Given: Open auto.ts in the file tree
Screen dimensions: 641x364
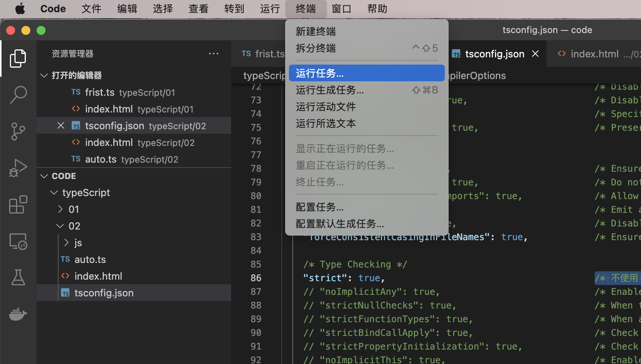Looking at the screenshot, I should [90, 260].
